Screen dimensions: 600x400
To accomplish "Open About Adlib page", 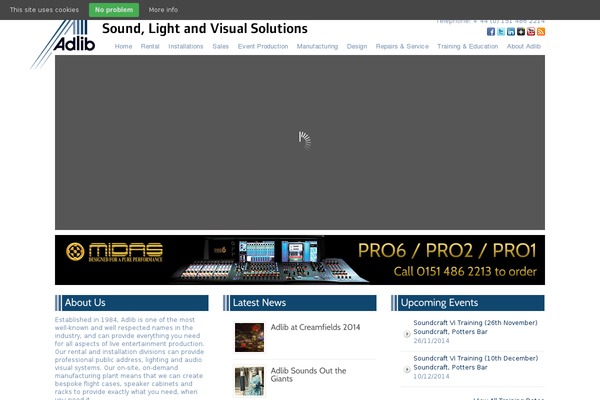I will point(523,46).
